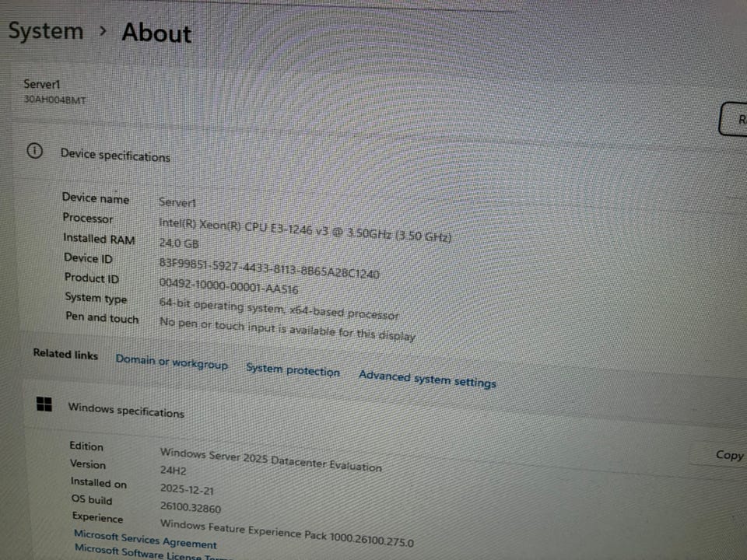Select OS build 26100.32860
This screenshot has height=560, width=747.
pyautogui.click(x=191, y=508)
